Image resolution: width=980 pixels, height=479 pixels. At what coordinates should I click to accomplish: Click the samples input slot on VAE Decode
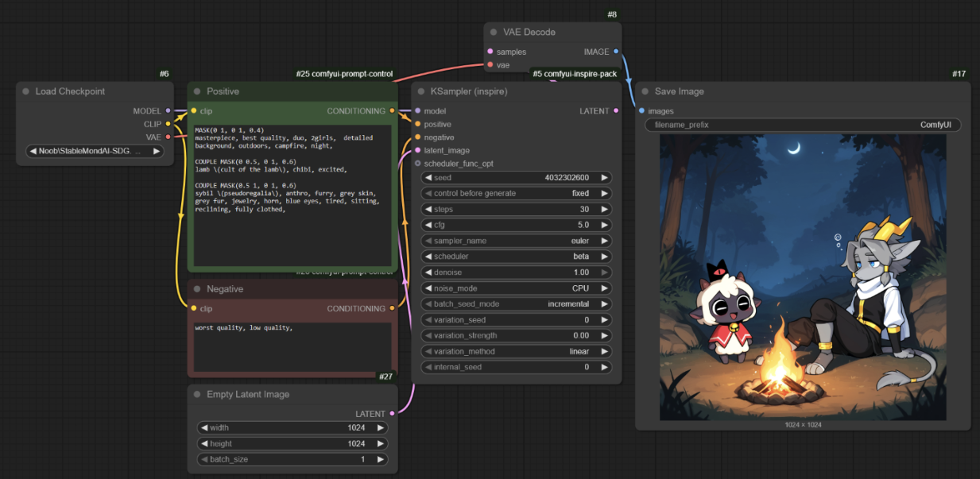click(490, 52)
